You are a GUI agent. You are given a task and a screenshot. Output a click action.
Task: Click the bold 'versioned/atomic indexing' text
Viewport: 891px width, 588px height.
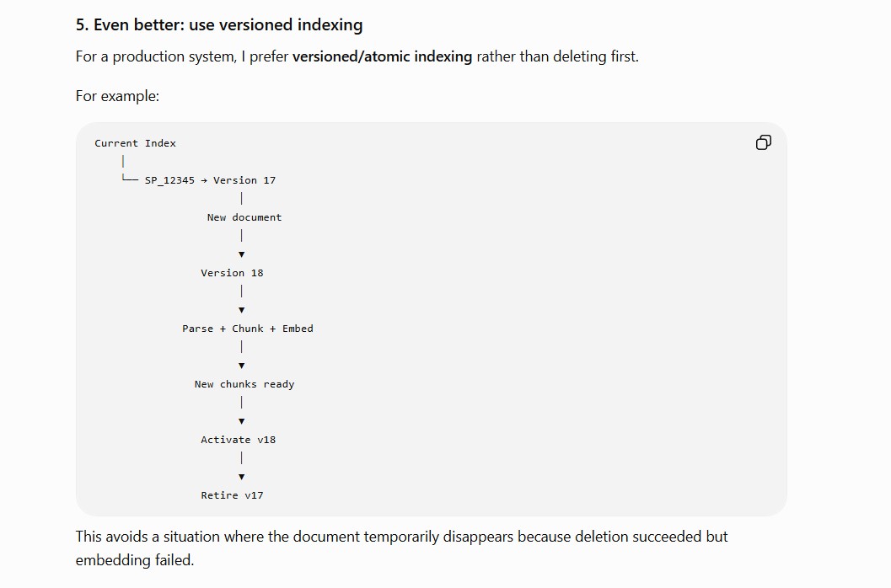point(382,56)
